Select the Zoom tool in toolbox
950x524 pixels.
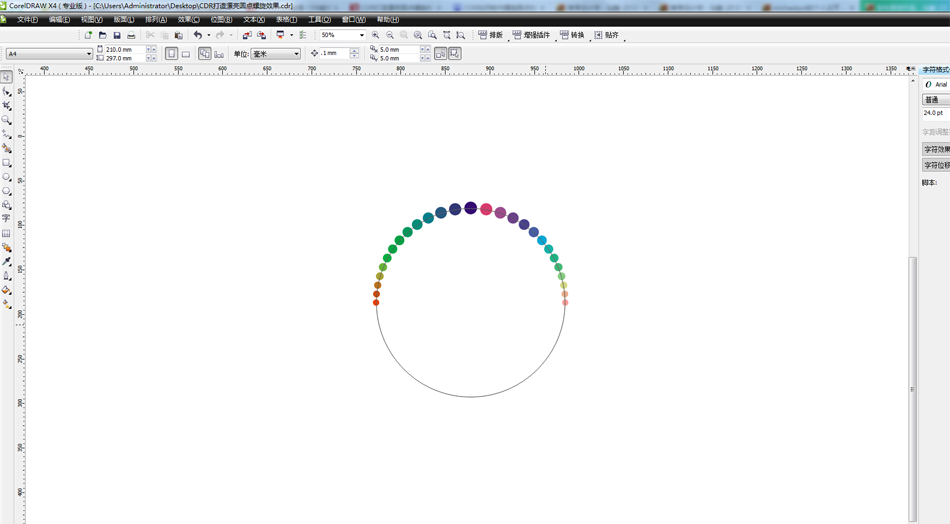[x=6, y=120]
